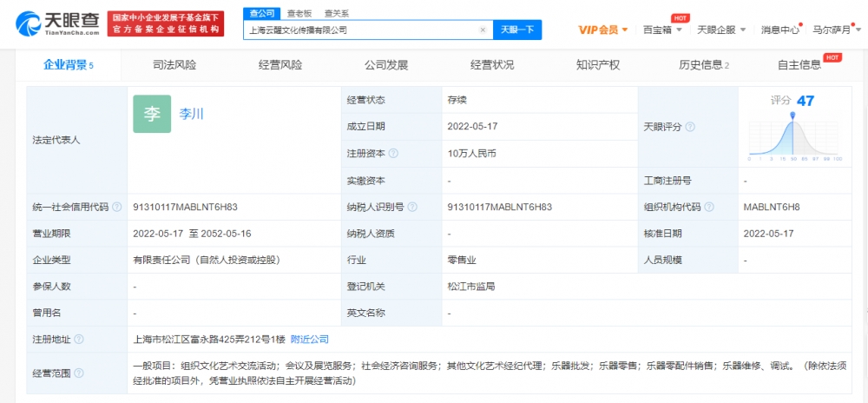This screenshot has height=403, width=868.
Task: Switch to the 司法风险 tab
Action: click(x=174, y=65)
